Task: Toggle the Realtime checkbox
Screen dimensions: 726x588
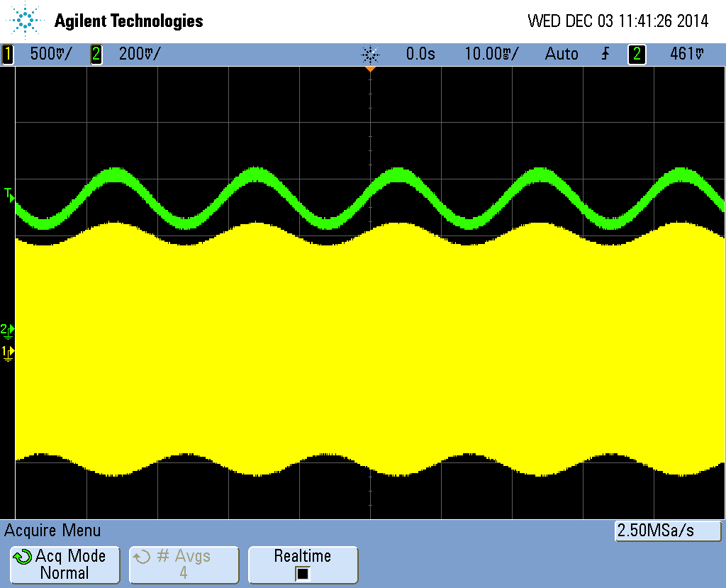Action: point(303,573)
